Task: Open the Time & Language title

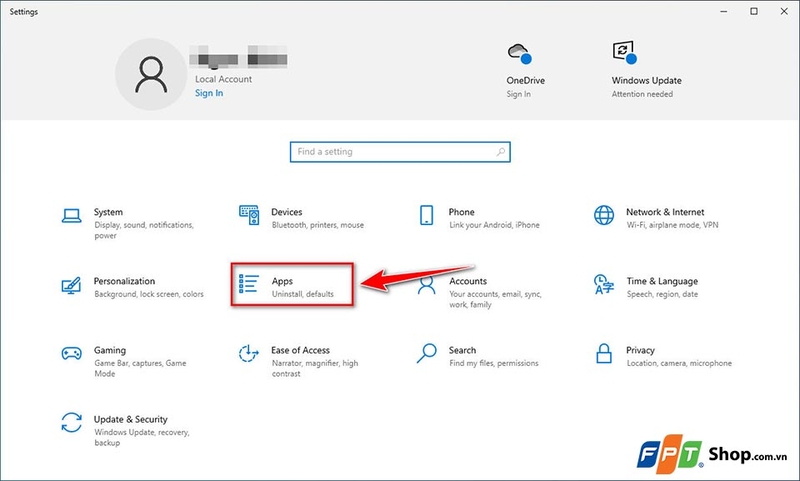Action: [662, 281]
